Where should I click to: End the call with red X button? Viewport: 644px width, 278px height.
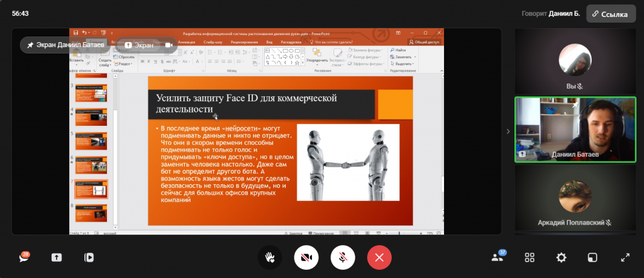pos(379,257)
